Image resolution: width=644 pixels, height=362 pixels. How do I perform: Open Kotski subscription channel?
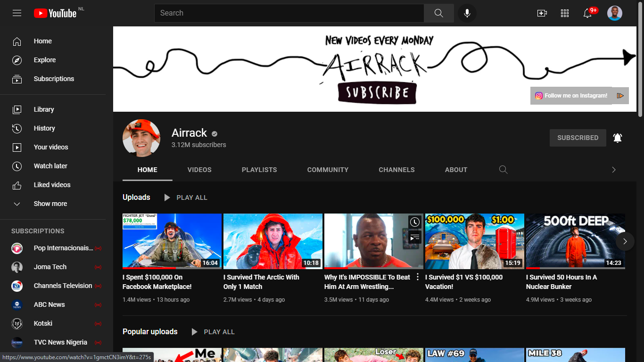point(53,323)
